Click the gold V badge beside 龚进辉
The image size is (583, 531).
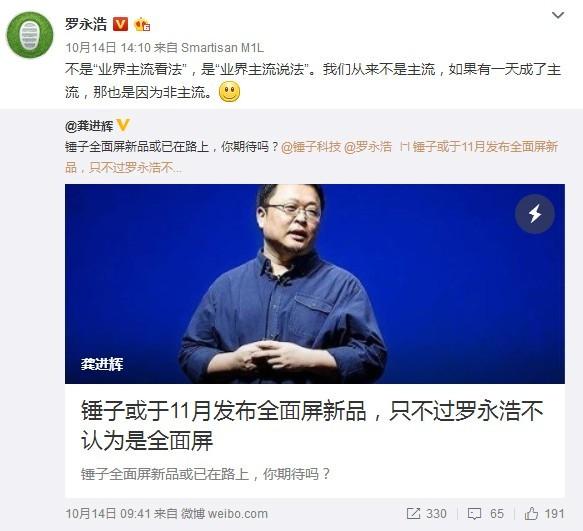[123, 125]
